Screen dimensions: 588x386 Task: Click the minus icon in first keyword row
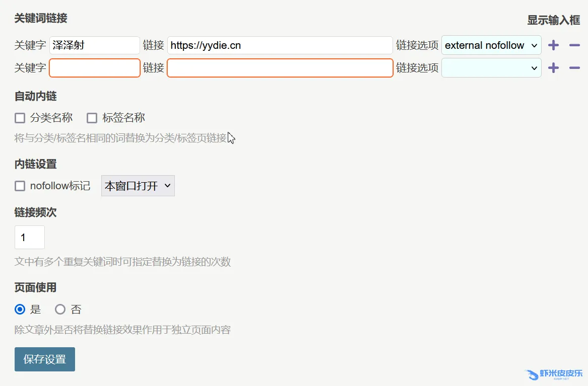click(x=574, y=45)
